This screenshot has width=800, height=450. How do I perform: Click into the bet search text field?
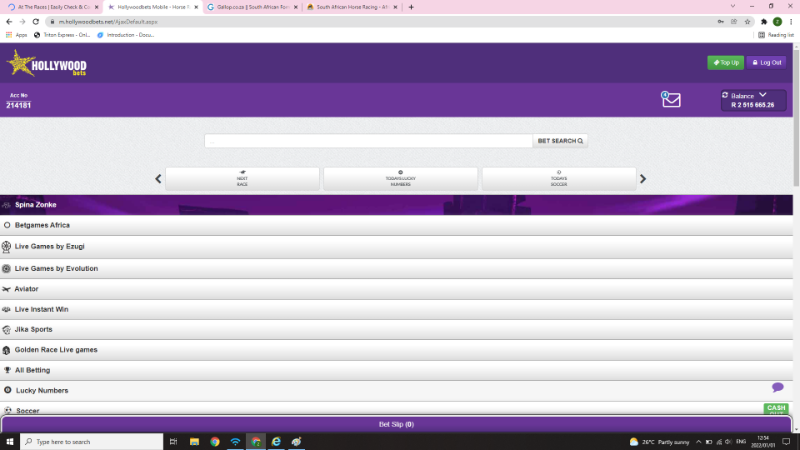click(368, 141)
